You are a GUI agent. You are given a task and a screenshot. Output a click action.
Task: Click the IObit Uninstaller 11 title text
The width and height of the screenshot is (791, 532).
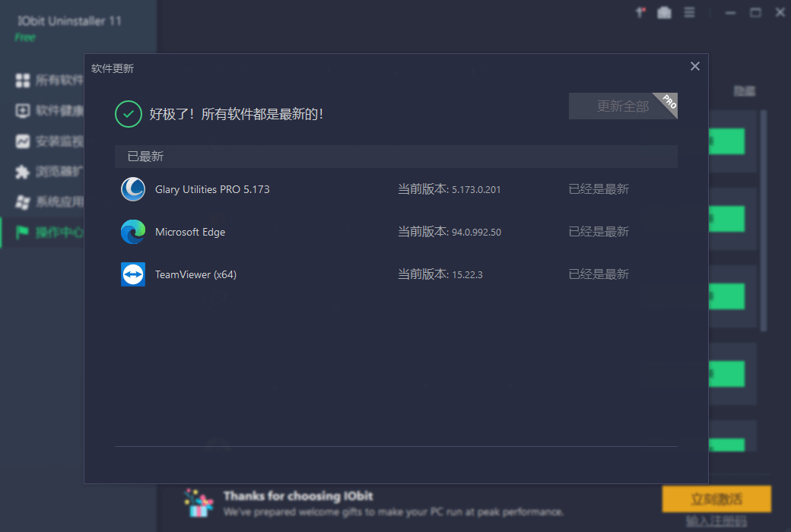[x=69, y=21]
